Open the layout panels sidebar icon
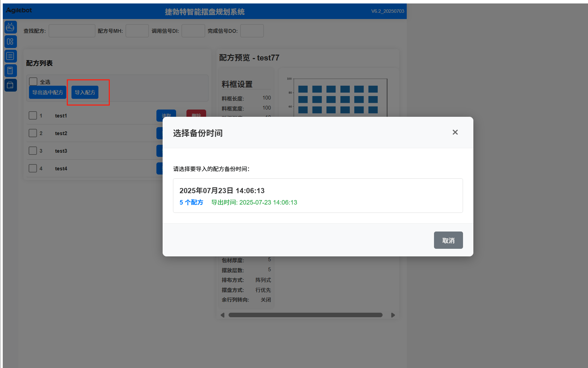The width and height of the screenshot is (588, 368). pyautogui.click(x=10, y=42)
